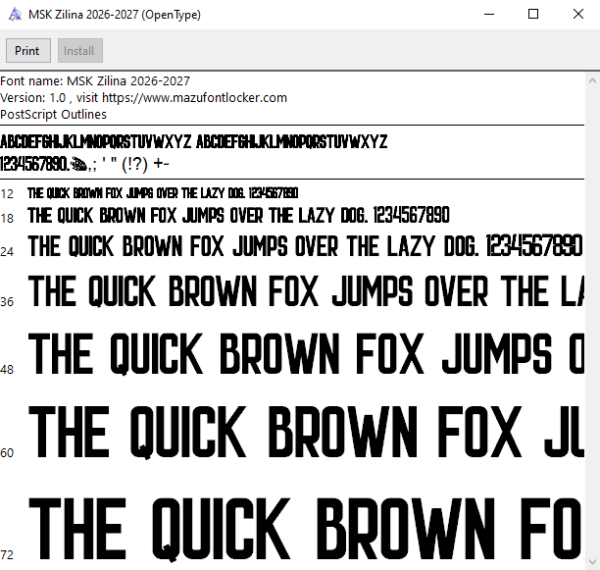Maximize the font preview window
The image size is (600, 570).
533,15
